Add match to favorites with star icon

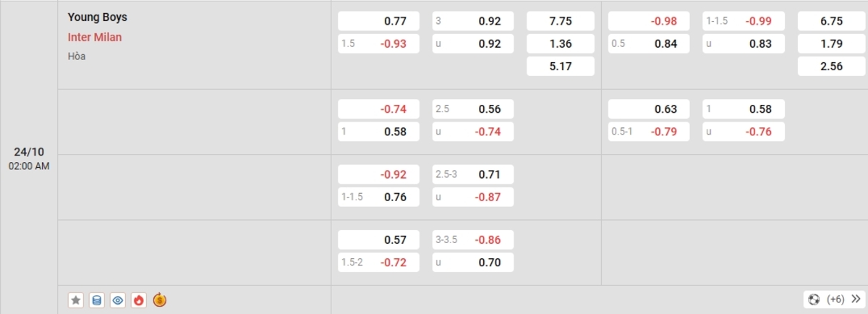(x=75, y=300)
